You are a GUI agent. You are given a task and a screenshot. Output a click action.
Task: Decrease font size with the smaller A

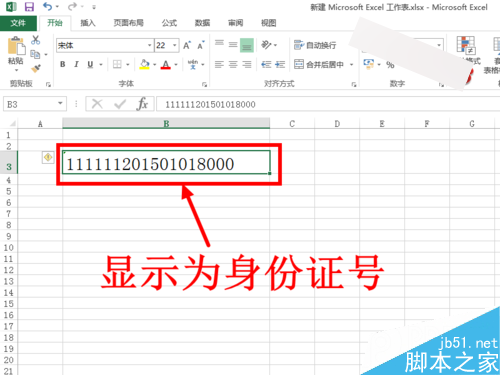(x=201, y=45)
